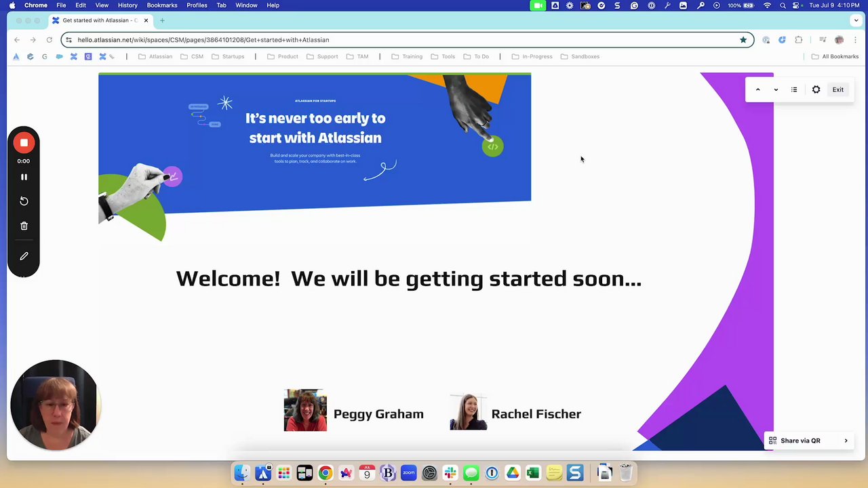868x488 pixels.
Task: Click the presenter webcam bubble
Action: (54, 404)
